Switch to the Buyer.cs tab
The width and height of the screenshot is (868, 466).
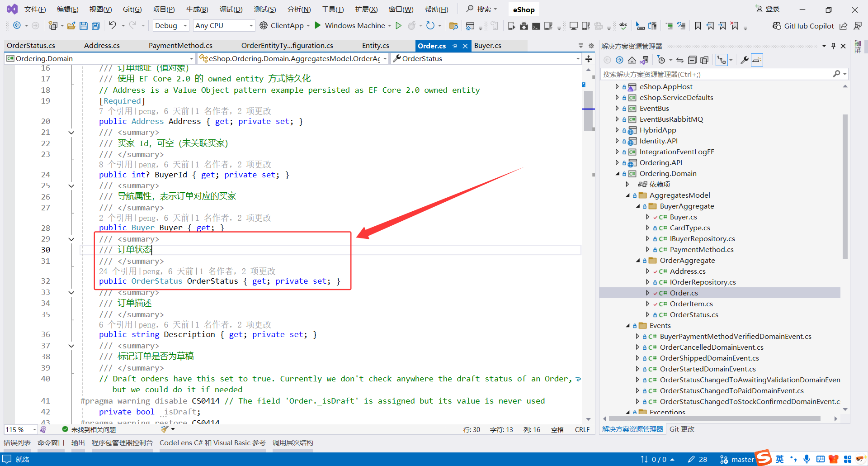[487, 46]
